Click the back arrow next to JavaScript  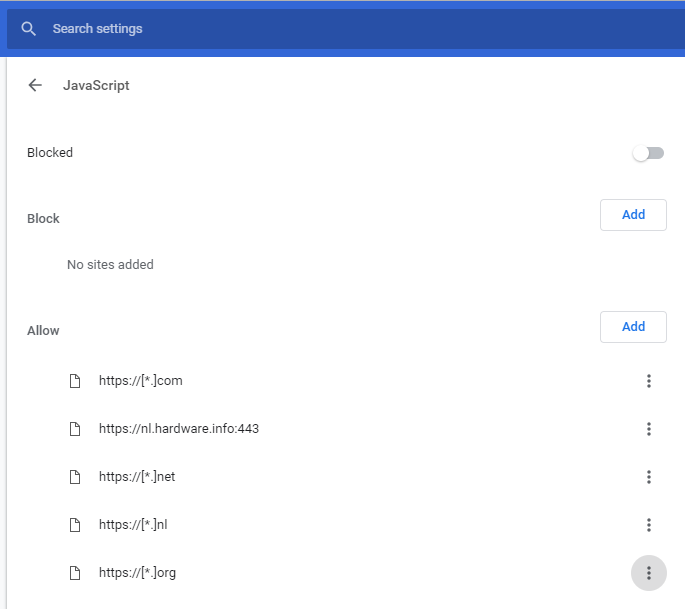pos(36,85)
